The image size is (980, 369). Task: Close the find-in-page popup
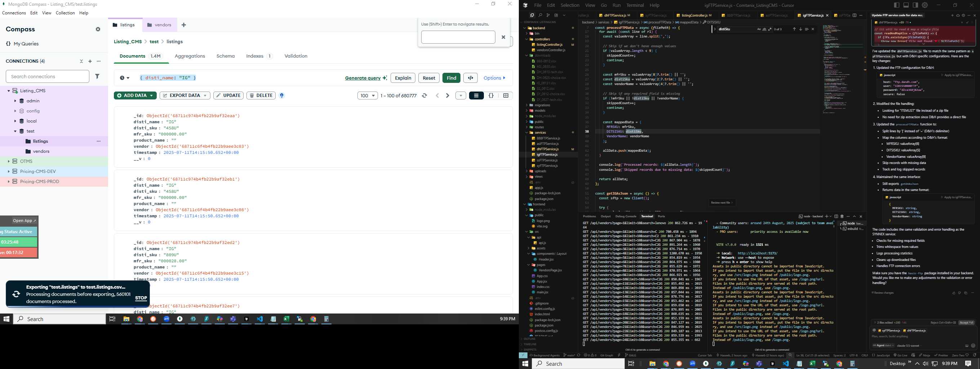pos(503,37)
